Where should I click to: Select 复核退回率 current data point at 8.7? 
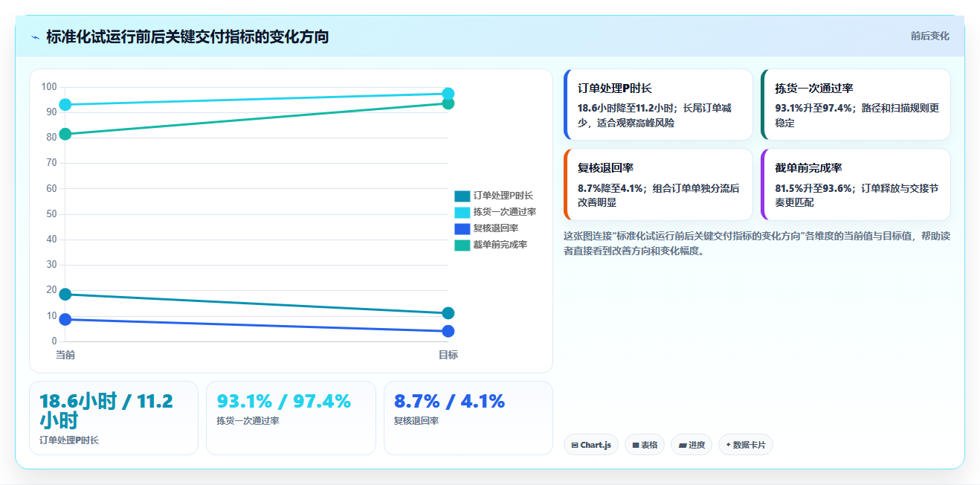point(65,319)
